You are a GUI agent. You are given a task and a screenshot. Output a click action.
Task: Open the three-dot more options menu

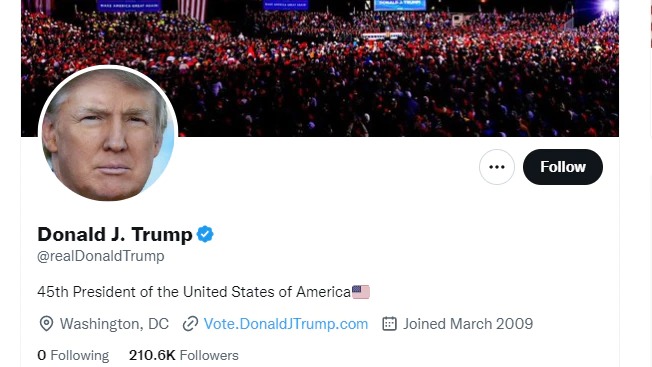496,167
